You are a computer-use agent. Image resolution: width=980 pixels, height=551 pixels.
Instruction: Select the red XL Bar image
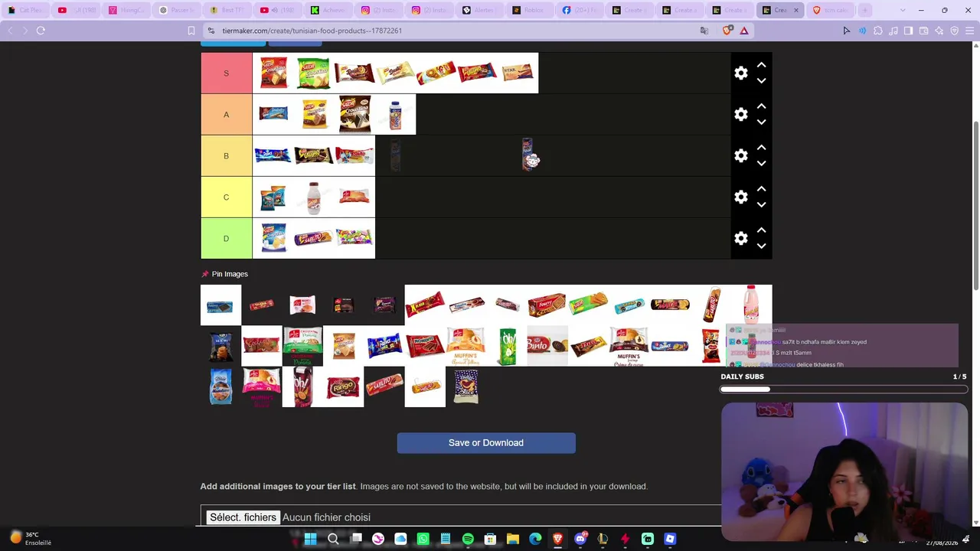pyautogui.click(x=425, y=305)
